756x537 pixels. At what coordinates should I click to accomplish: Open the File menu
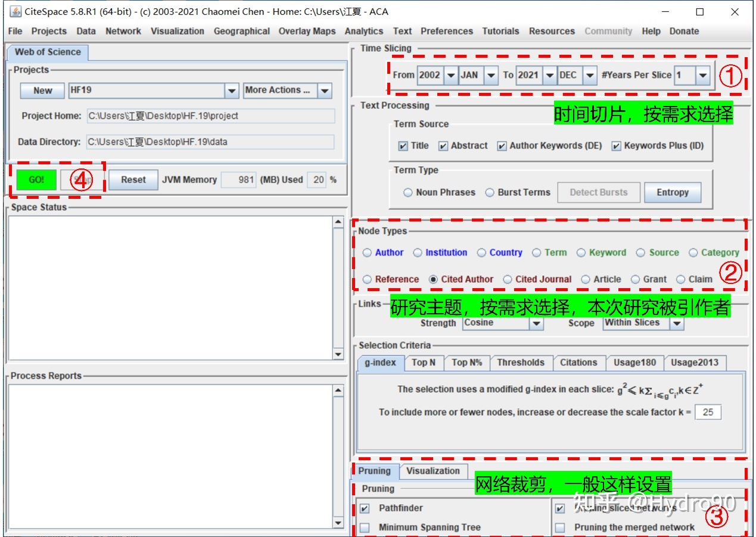15,31
